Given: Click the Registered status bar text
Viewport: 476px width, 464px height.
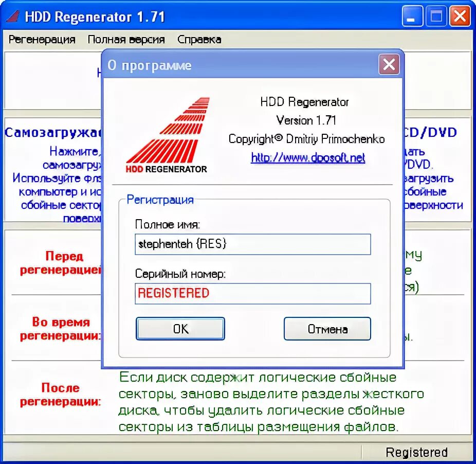Looking at the screenshot, I should pos(416,452).
